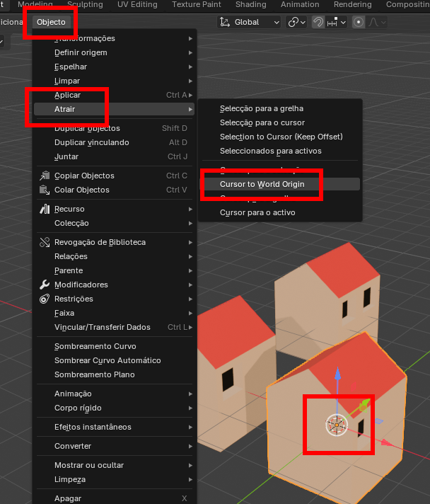Switch to UV Editing workspace tab
This screenshot has width=430, height=504.
[137, 4]
